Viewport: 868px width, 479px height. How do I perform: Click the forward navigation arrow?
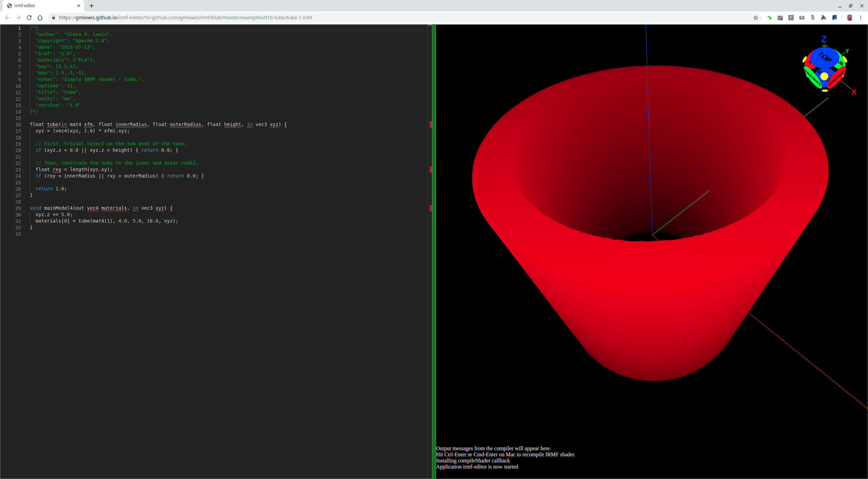18,18
